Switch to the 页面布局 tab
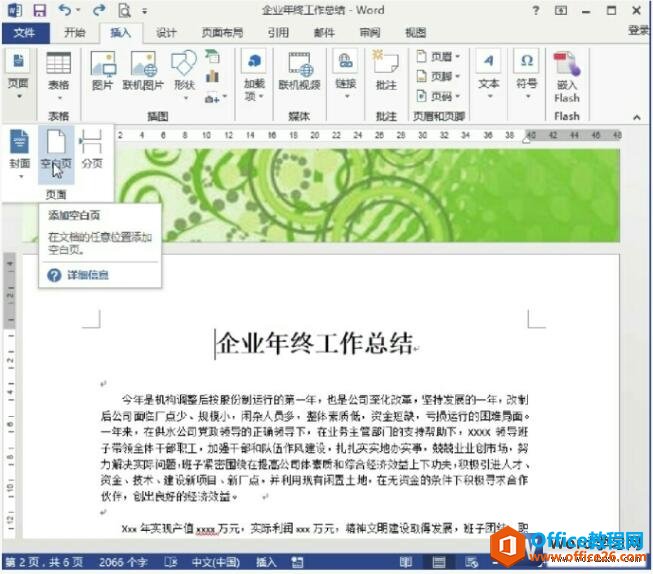The image size is (653, 574). coord(222,33)
